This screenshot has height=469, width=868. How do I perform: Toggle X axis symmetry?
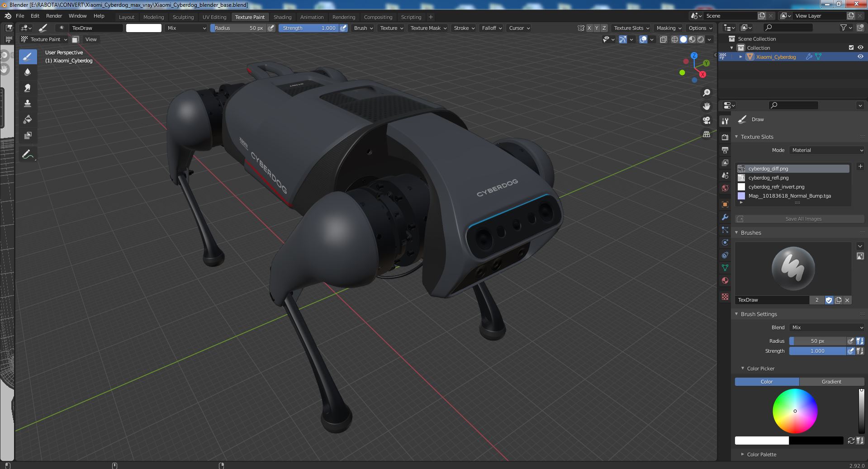click(x=589, y=28)
